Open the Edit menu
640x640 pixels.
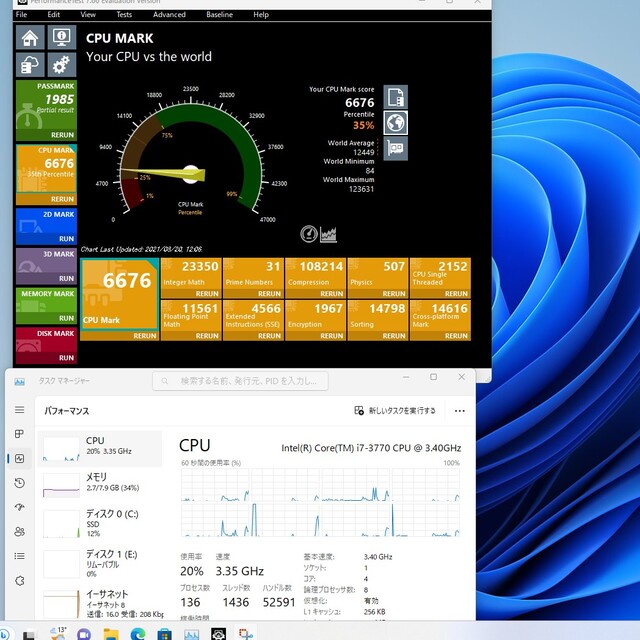tap(53, 15)
